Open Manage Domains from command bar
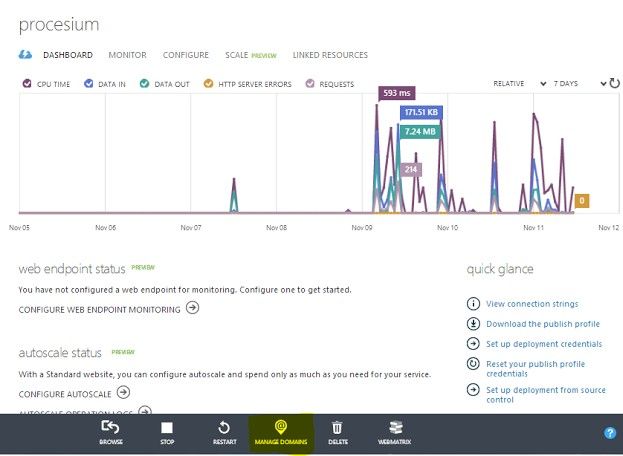 click(x=281, y=428)
